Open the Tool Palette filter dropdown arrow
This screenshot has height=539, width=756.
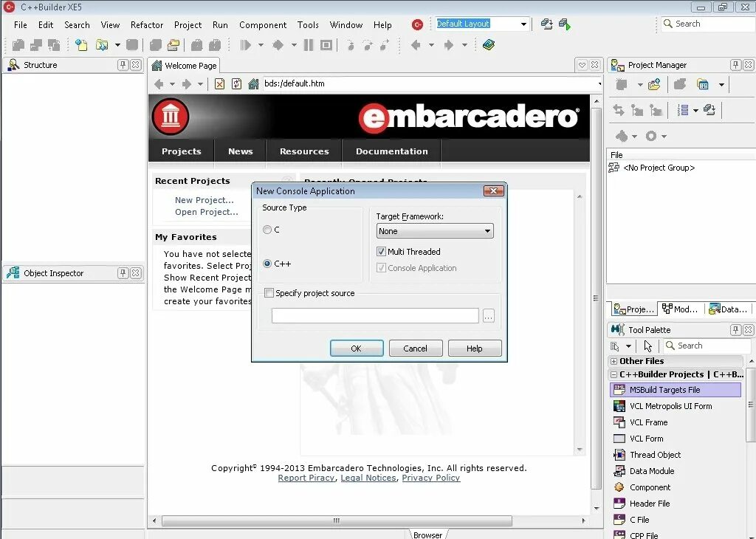(628, 346)
